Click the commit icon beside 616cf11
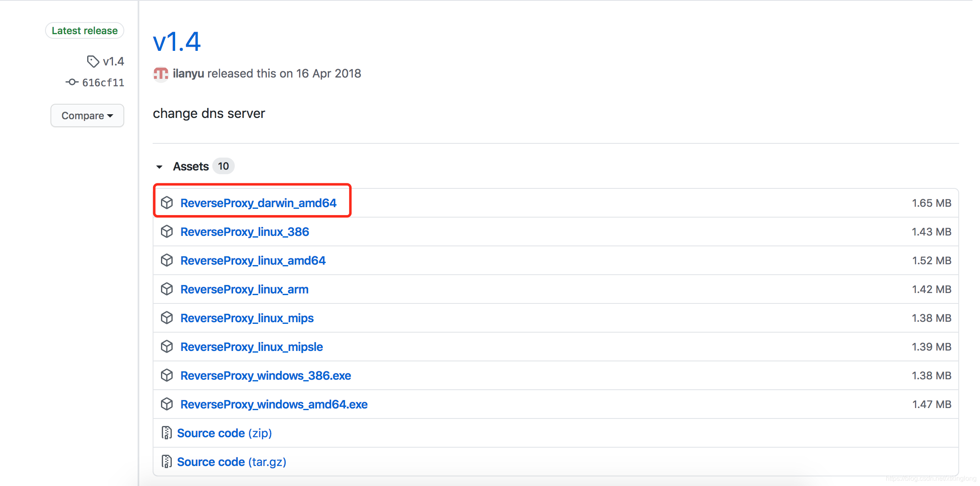Image resolution: width=980 pixels, height=486 pixels. [x=72, y=82]
